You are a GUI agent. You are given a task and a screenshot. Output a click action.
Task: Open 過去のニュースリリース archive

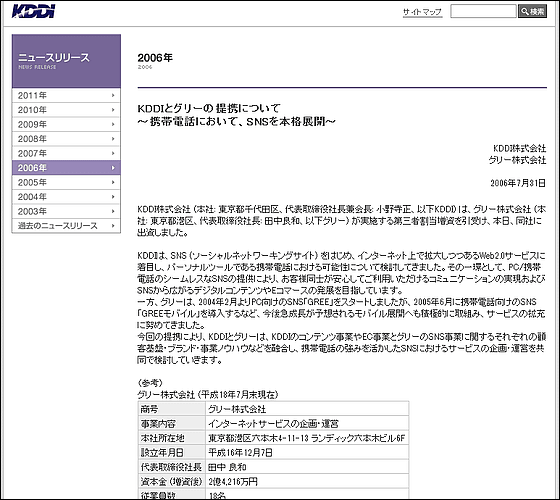66,226
